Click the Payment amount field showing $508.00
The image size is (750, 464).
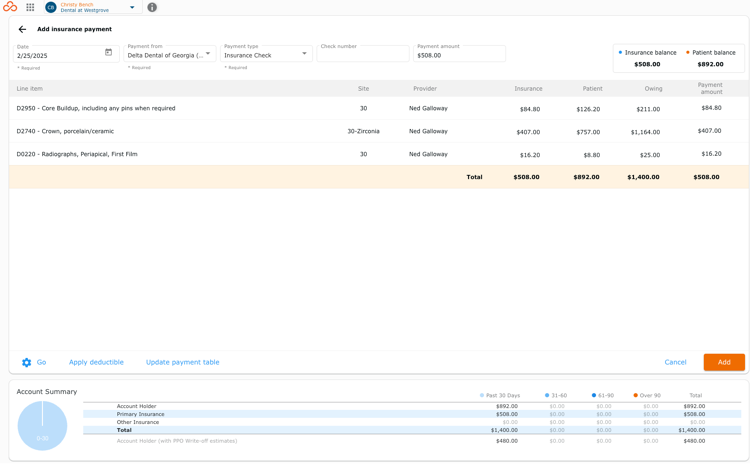click(459, 54)
